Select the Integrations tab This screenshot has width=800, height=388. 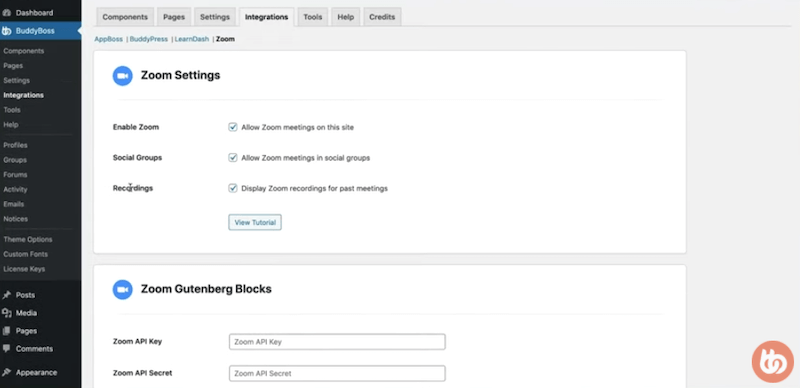pos(266,17)
